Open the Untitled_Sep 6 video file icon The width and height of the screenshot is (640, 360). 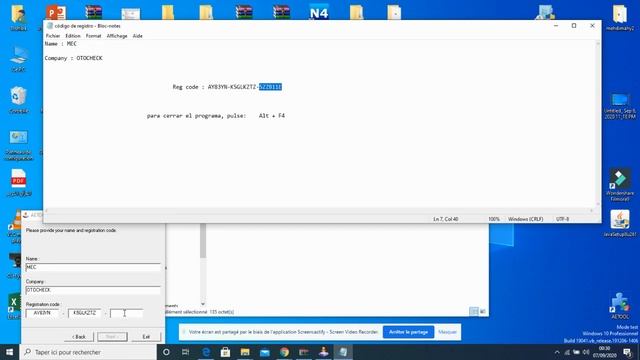click(x=620, y=106)
